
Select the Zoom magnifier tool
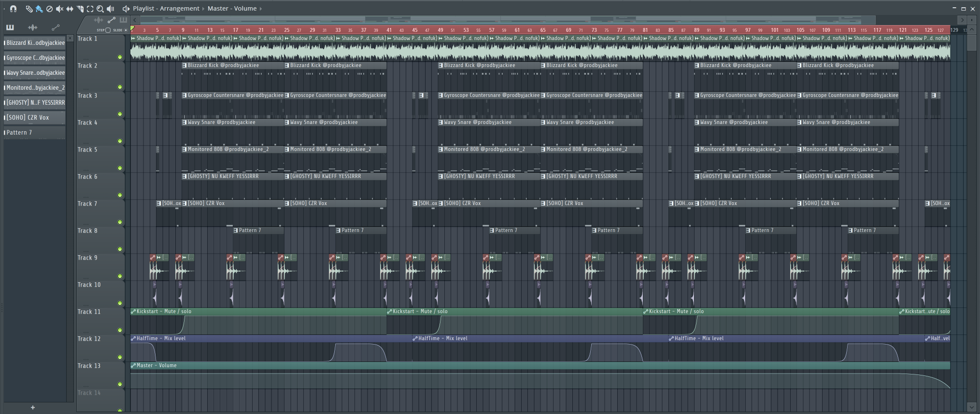[x=100, y=9]
